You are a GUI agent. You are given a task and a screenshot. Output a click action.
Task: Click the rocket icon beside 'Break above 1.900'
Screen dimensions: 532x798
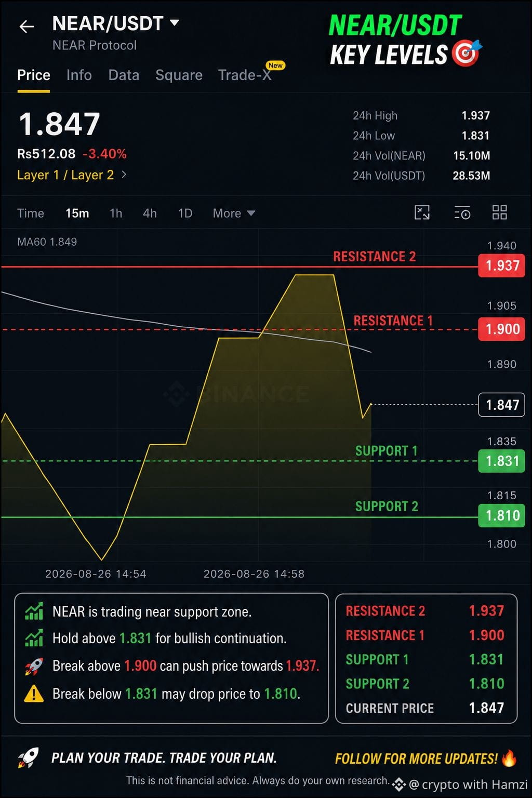(34, 667)
